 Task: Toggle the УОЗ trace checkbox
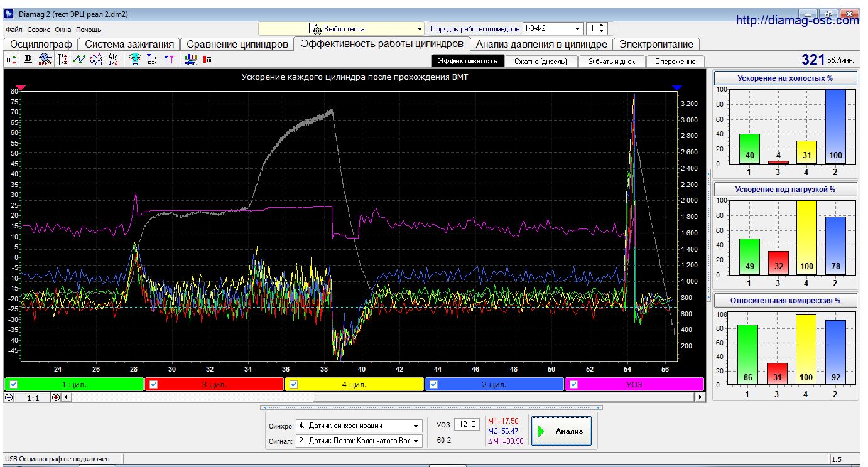click(573, 384)
